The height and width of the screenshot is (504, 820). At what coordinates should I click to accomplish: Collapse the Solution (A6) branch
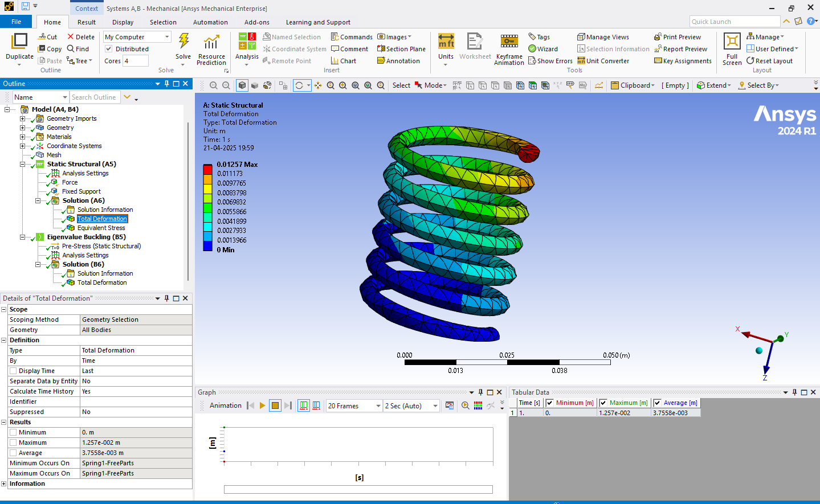[x=38, y=200]
